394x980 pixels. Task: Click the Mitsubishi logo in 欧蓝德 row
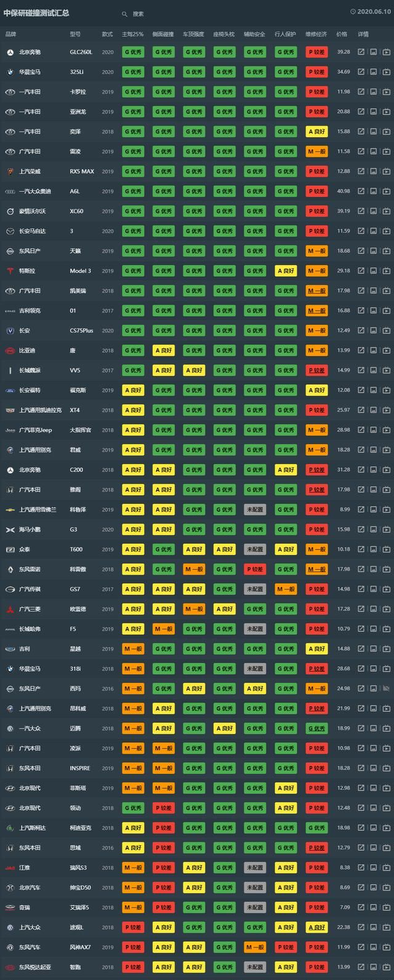pos(10,609)
